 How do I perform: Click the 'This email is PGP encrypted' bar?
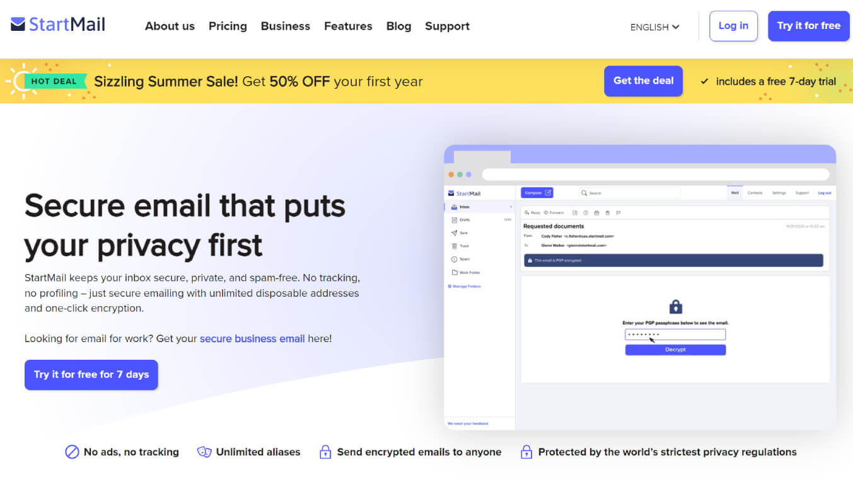click(674, 260)
